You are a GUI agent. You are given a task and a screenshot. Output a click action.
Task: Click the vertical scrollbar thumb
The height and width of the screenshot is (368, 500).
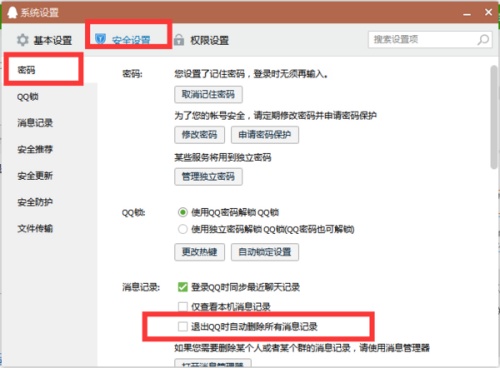tap(494, 117)
